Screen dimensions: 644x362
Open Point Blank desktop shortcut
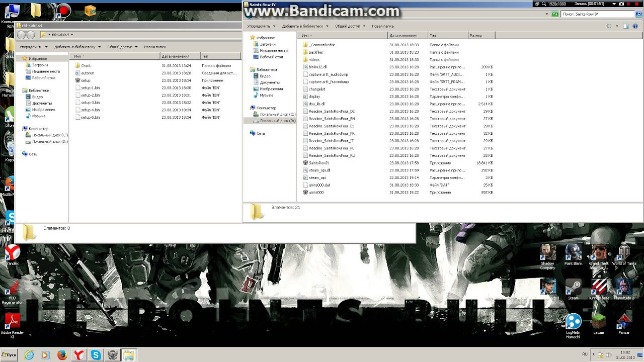573,255
